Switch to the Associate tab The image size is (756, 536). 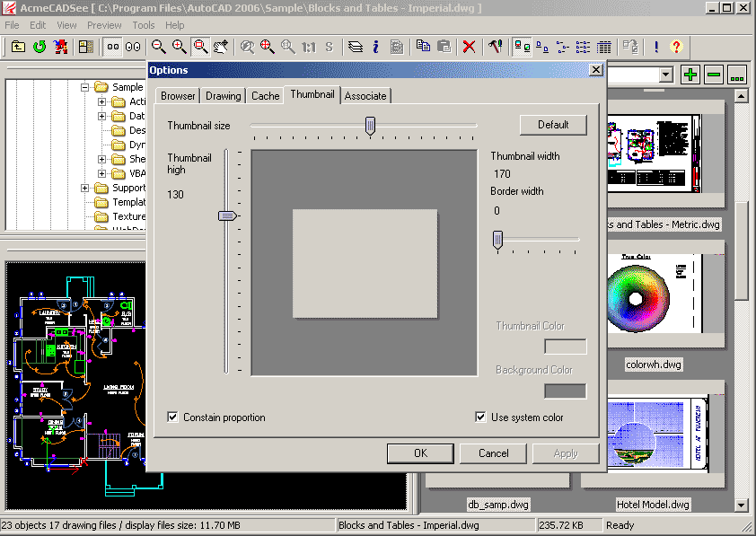click(365, 96)
